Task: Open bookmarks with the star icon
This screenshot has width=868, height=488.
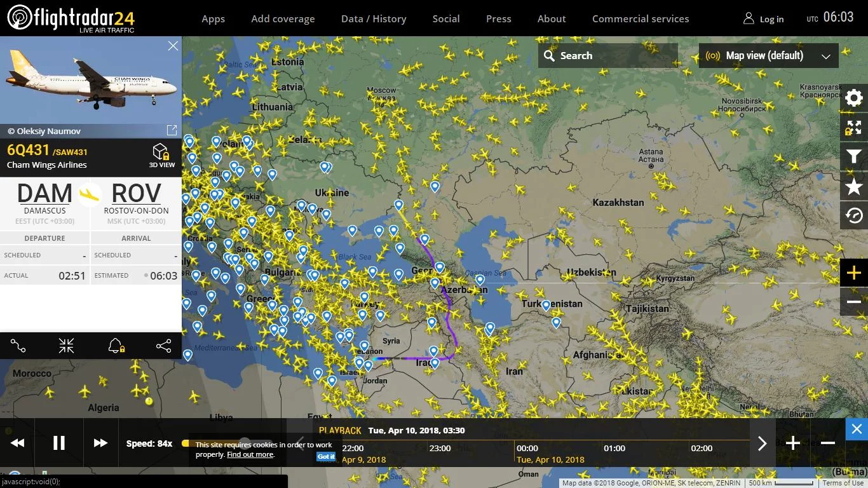Action: click(854, 186)
